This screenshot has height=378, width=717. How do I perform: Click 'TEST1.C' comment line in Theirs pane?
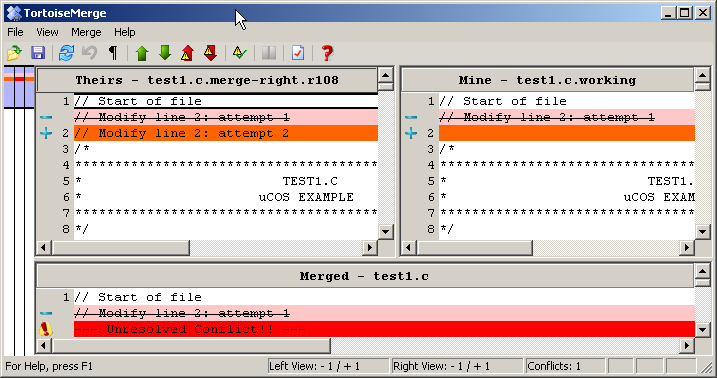pos(226,181)
